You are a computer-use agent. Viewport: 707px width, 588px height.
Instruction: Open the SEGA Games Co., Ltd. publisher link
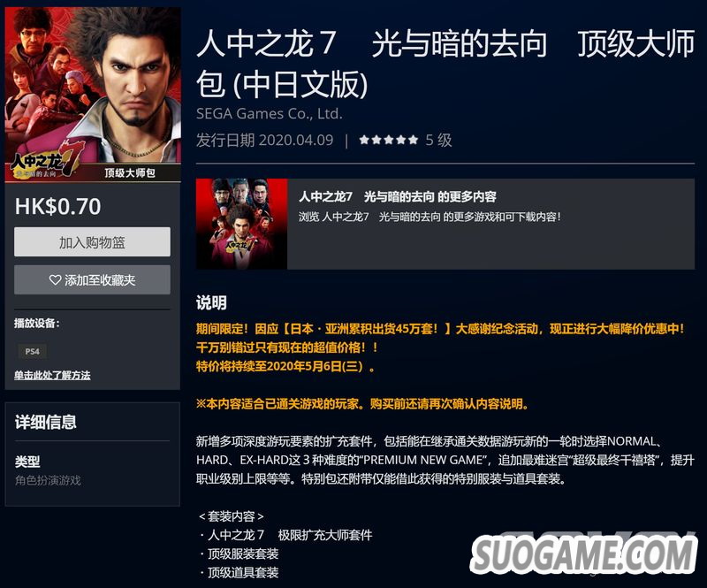tap(270, 114)
